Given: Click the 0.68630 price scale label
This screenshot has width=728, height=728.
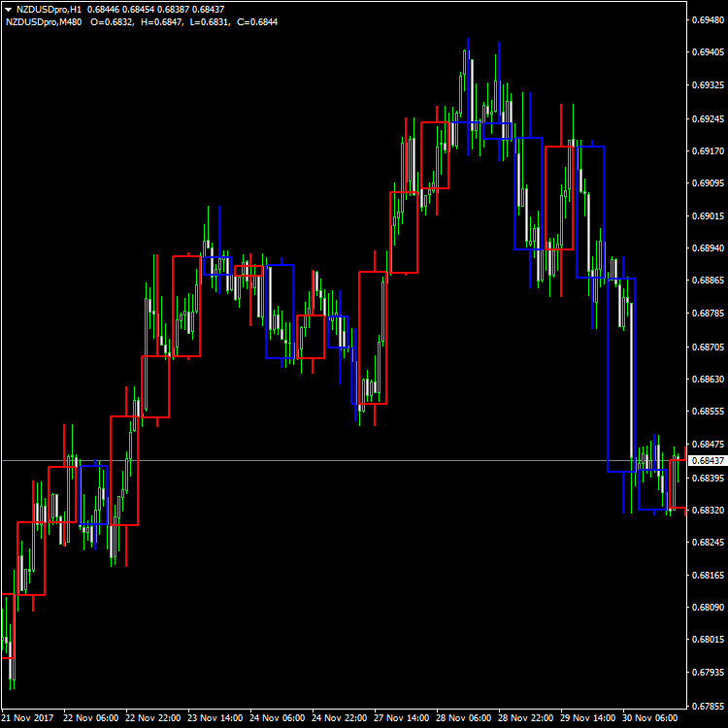Looking at the screenshot, I should [x=708, y=380].
